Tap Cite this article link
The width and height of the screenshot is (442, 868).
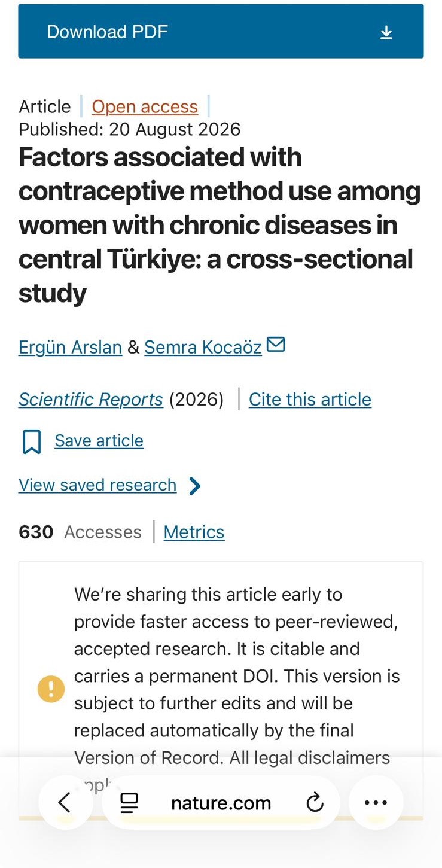point(310,399)
